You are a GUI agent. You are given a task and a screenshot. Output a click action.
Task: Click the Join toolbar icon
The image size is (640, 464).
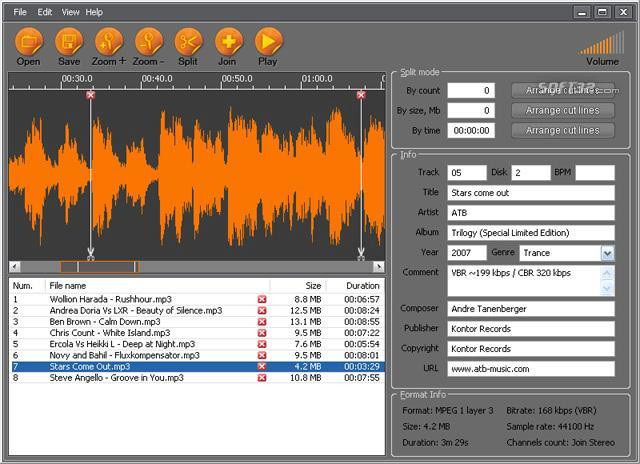click(228, 42)
